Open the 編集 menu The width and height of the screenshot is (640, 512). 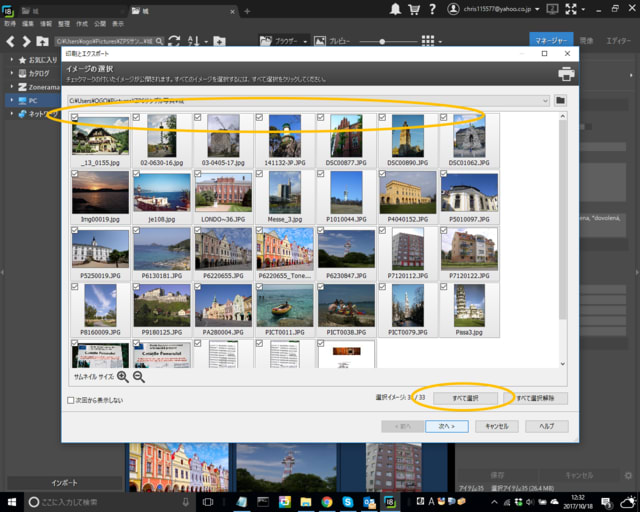[27, 22]
